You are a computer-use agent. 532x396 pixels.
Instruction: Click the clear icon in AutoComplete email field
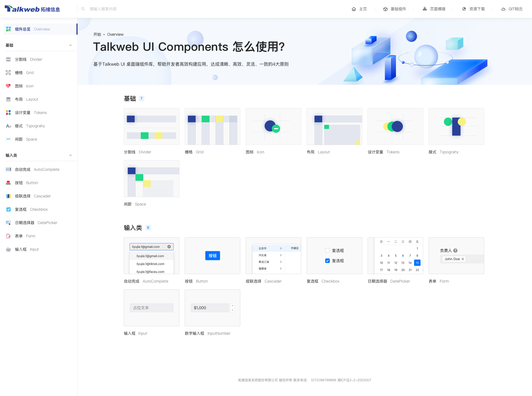click(x=169, y=247)
